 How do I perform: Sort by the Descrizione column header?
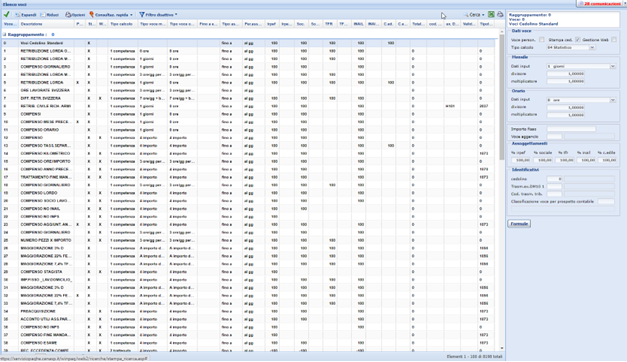(46, 24)
